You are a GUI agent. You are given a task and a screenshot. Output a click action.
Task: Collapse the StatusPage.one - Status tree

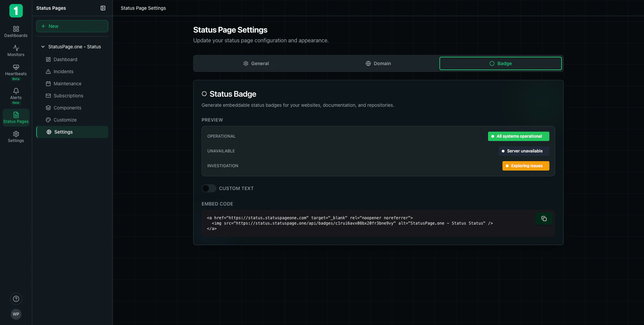point(43,47)
